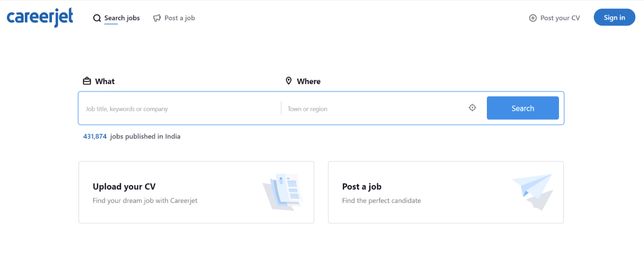Viewport: 644px width, 266px height.
Task: Click the geolocation crosshair icon in search bar
Action: click(472, 108)
